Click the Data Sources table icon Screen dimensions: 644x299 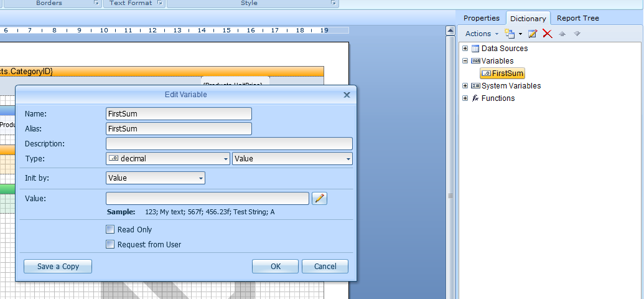pyautogui.click(x=475, y=49)
